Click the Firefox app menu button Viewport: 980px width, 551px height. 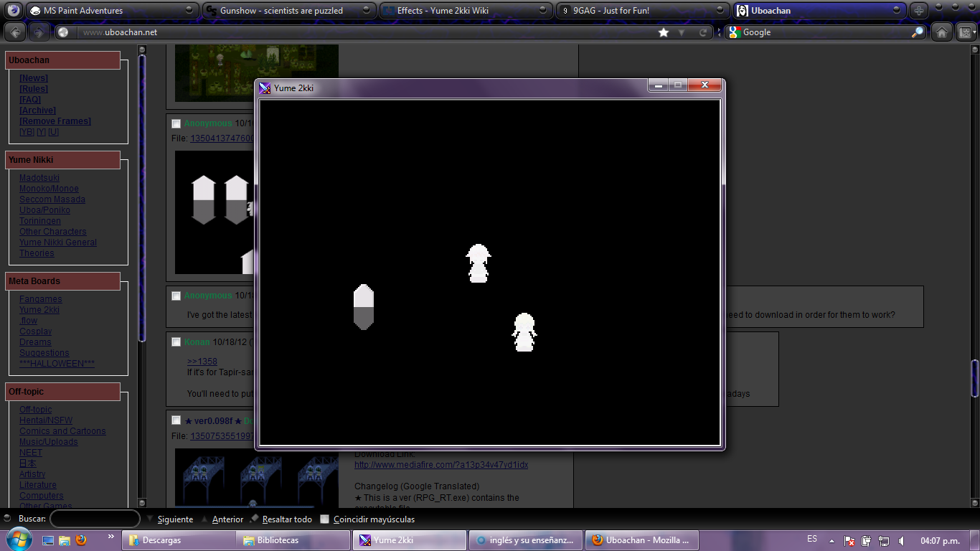click(13, 10)
